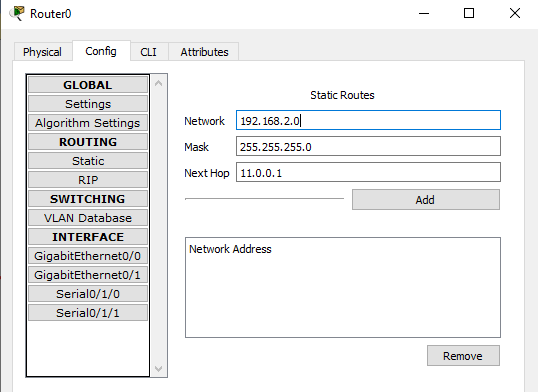
Task: Click the SWITCHING section header
Action: pyautogui.click(x=88, y=199)
